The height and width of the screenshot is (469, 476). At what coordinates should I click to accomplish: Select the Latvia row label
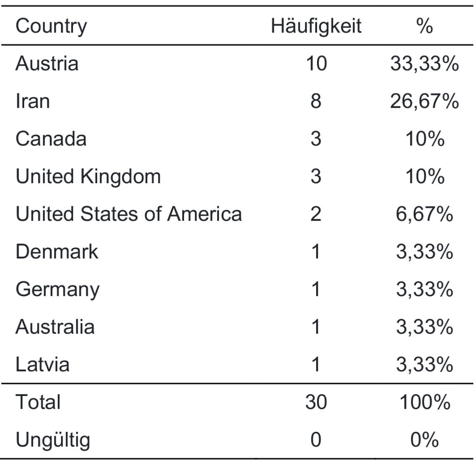tap(42, 364)
